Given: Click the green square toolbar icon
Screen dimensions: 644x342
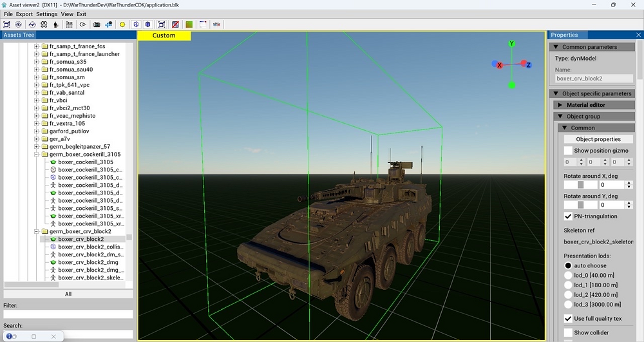Looking at the screenshot, I should 189,24.
